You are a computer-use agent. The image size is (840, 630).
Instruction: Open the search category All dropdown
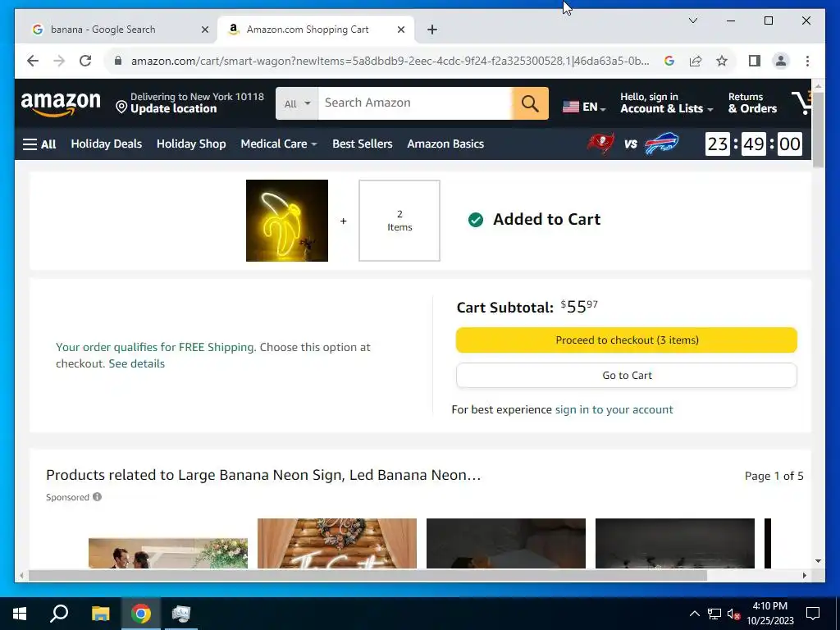click(x=297, y=103)
